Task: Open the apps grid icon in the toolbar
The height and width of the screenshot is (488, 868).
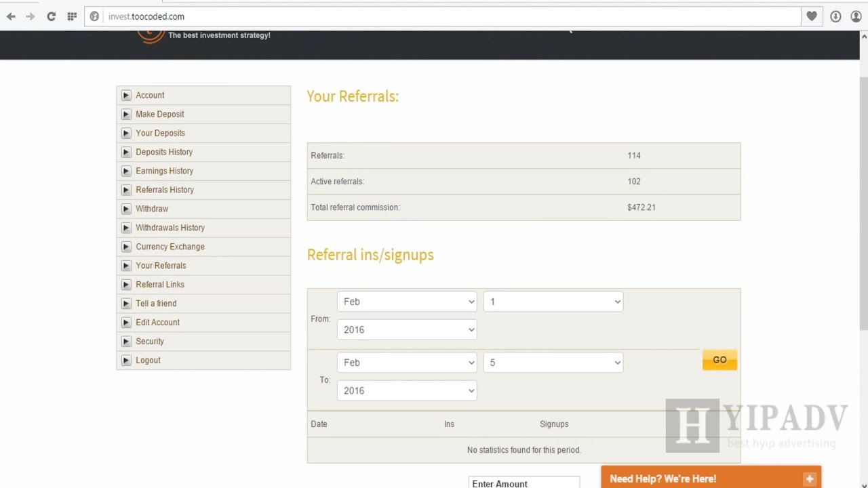Action: coord(72,16)
